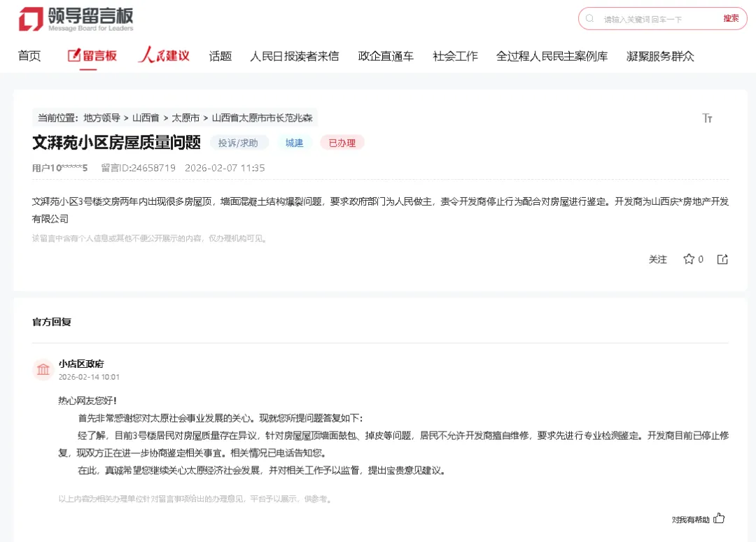Click the search magnifier icon
The width and height of the screenshot is (756, 542).
[x=589, y=19]
